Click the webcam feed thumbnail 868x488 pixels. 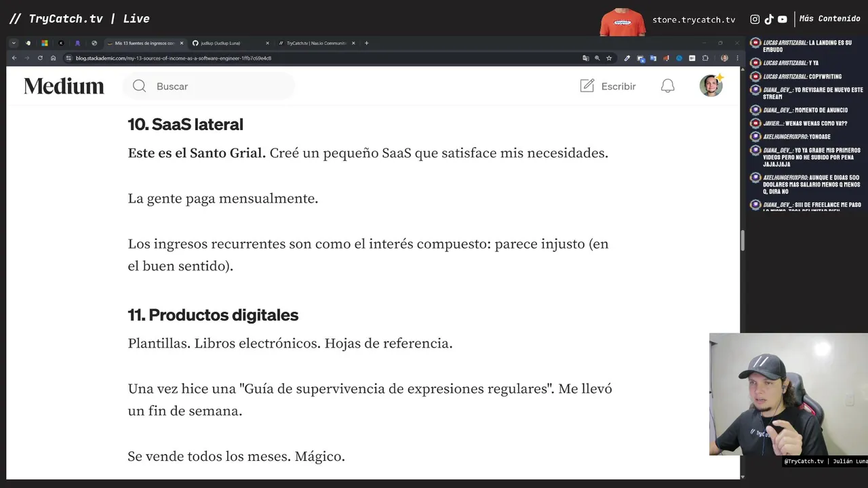[789, 394]
